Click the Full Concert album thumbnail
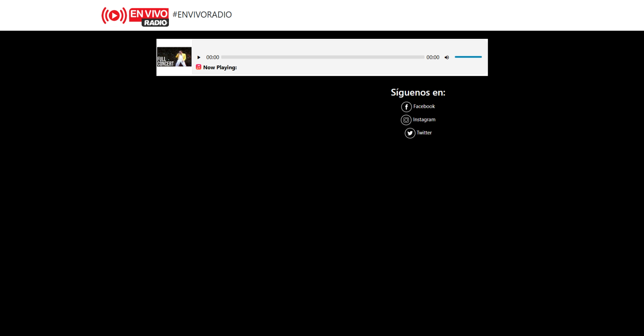The height and width of the screenshot is (336, 644). point(174,57)
